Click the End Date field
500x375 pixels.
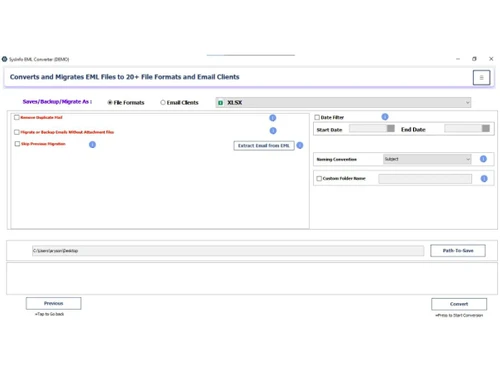[x=463, y=128]
